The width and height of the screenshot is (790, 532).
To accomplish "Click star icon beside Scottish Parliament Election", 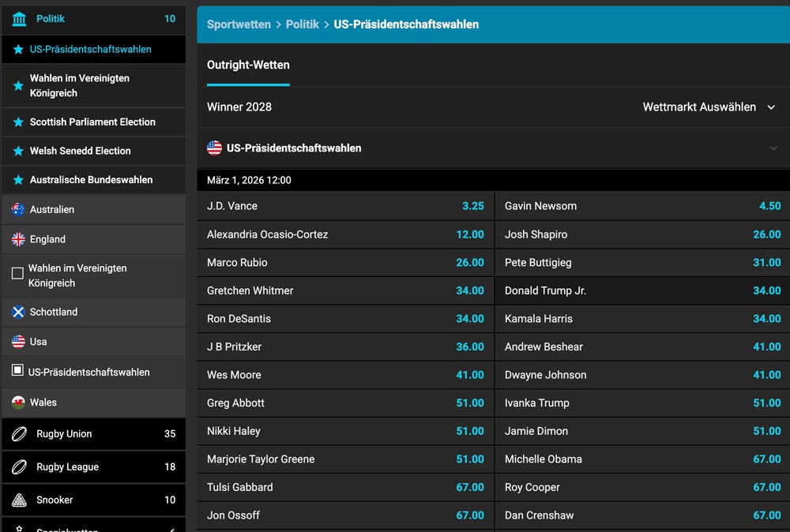I will pos(18,122).
